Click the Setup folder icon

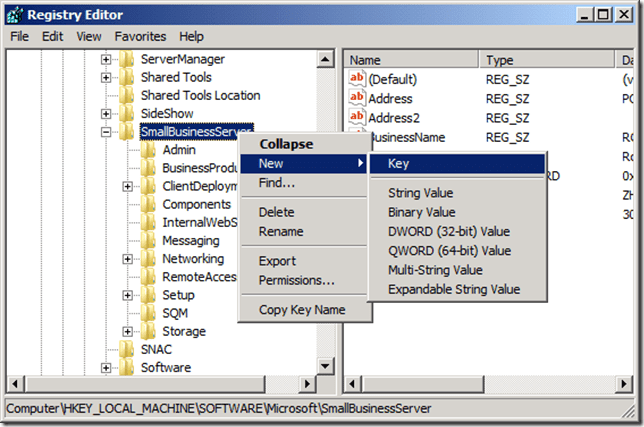point(148,295)
